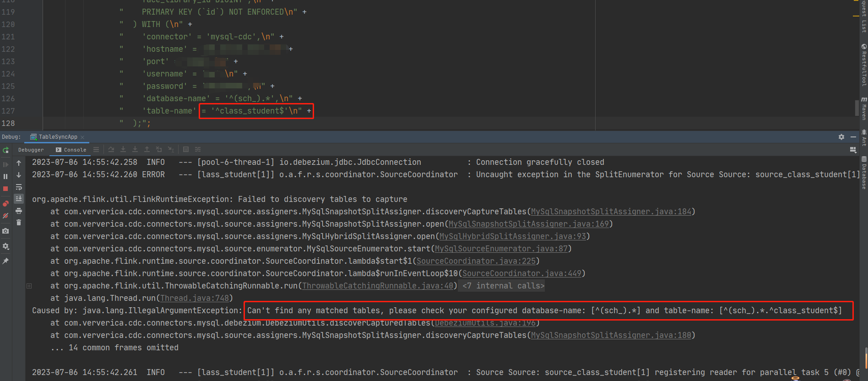Click the Run to Cursor icon

pos(171,150)
